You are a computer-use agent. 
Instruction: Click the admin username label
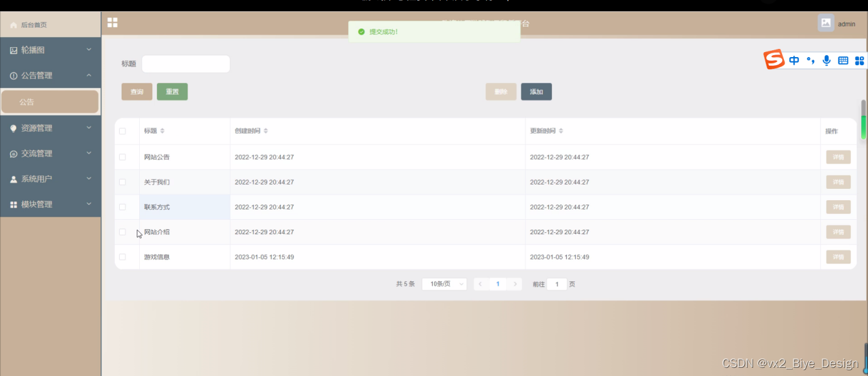847,24
